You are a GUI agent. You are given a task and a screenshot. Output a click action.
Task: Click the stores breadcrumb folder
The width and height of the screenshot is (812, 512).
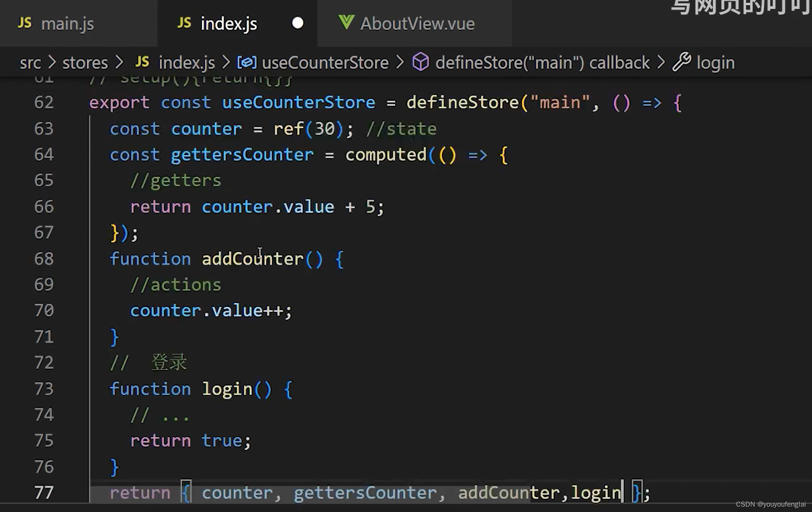tap(85, 63)
